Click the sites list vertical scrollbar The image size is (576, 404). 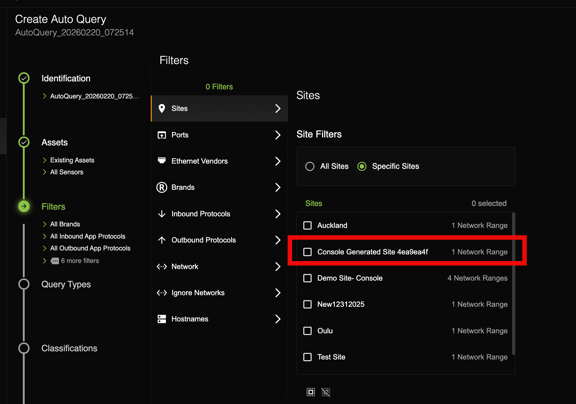click(513, 284)
